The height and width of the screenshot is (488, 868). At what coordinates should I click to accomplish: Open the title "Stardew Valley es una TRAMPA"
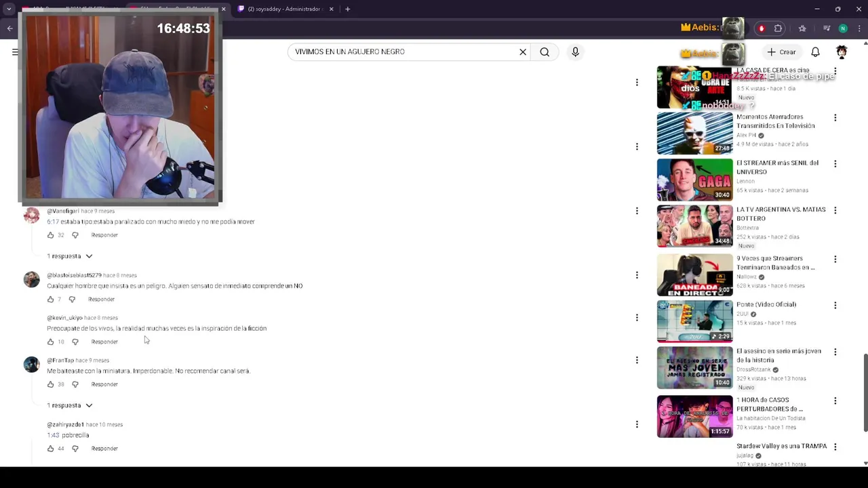[x=781, y=447]
